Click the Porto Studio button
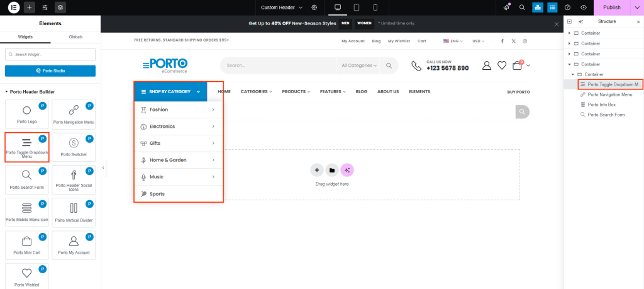Screen dimensions: 644x289 [50, 71]
